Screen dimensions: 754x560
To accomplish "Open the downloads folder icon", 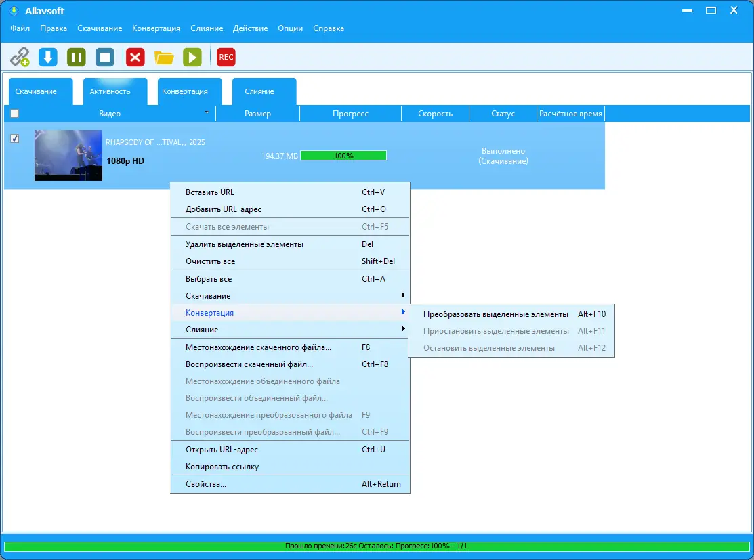I will (163, 57).
